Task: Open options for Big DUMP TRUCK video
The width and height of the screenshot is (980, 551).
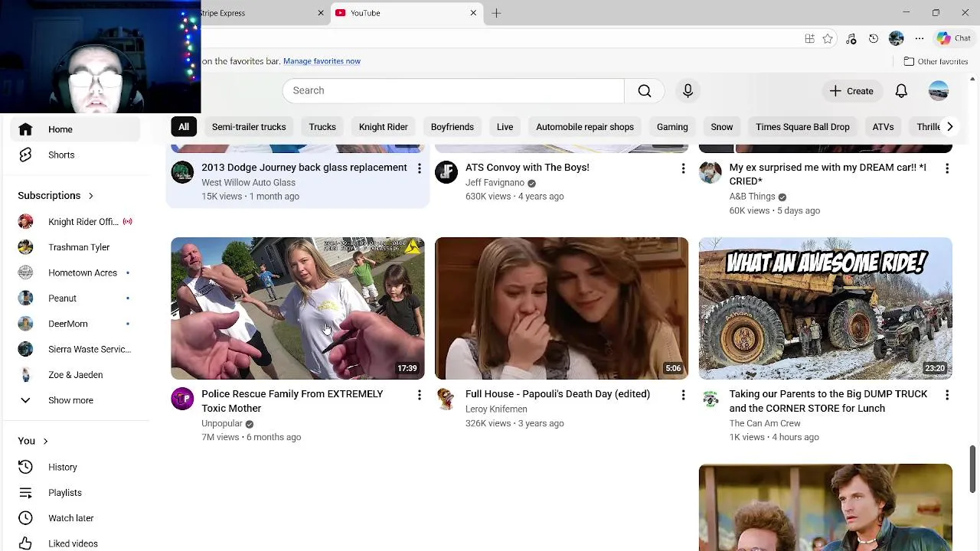Action: click(947, 395)
